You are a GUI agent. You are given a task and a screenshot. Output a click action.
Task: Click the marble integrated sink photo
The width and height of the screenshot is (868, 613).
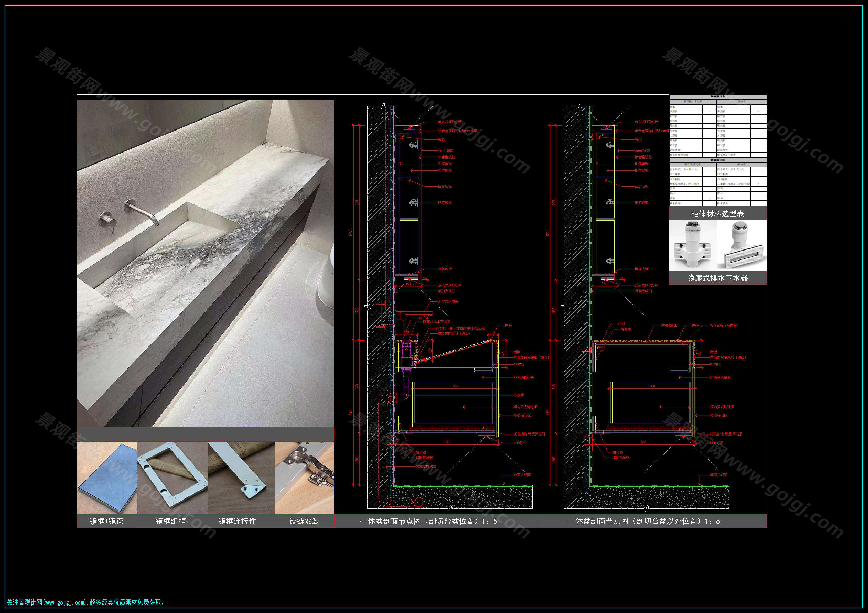coord(205,263)
